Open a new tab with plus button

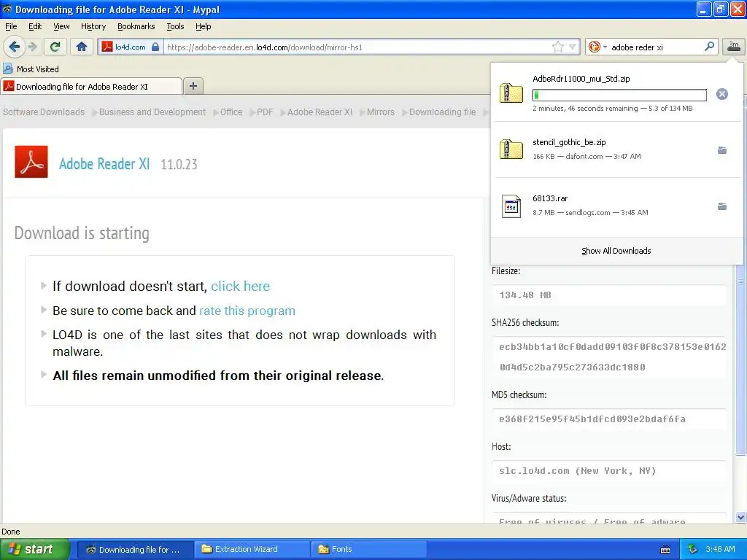[x=193, y=86]
